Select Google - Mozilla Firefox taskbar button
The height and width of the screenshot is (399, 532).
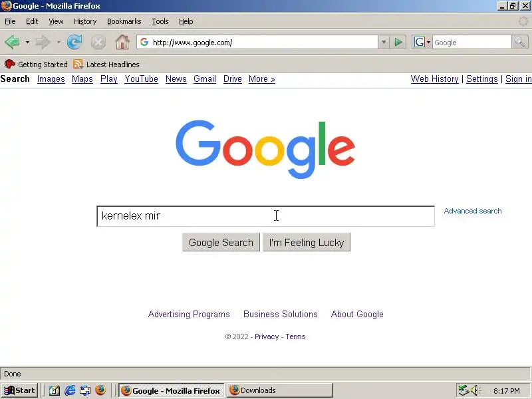(172, 390)
